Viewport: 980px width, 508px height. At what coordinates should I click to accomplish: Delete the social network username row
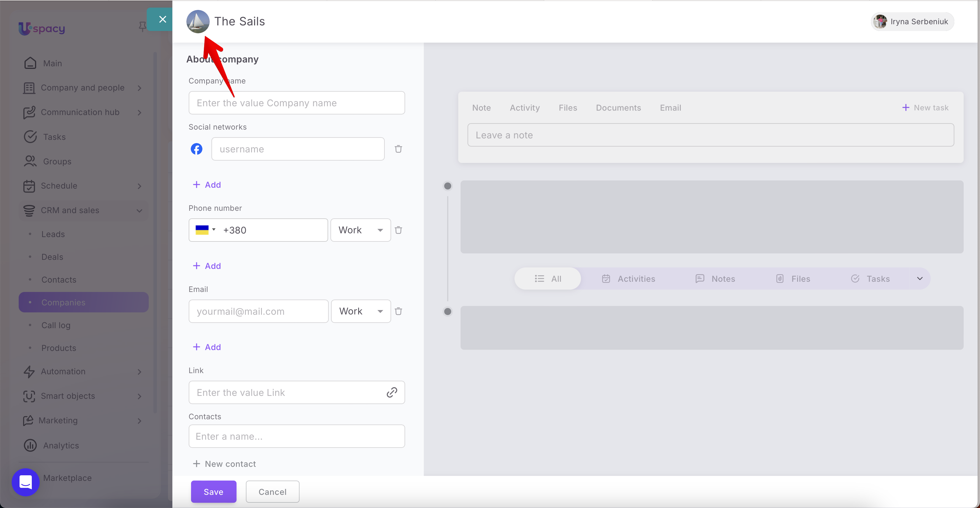click(398, 149)
